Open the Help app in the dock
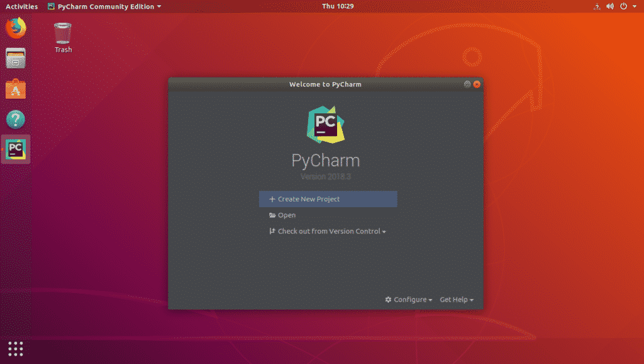 tap(15, 119)
